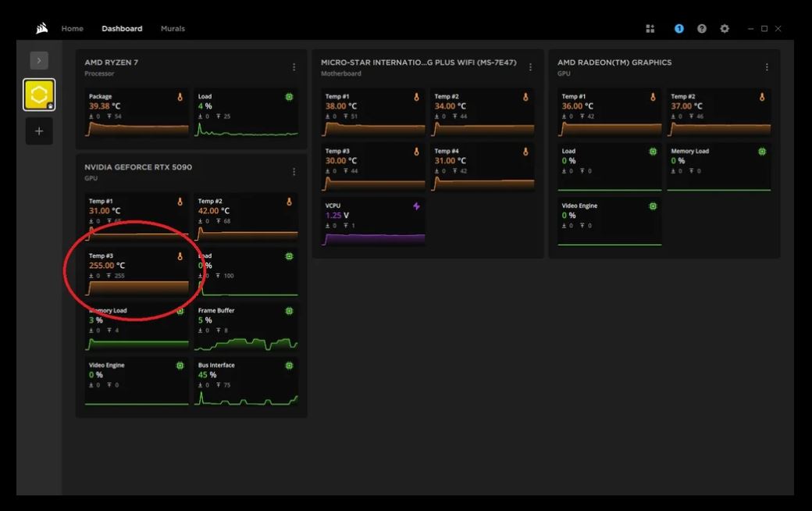This screenshot has width=812, height=511.
Task: Click the AMD RADEON(TM) GRAPHICS title
Action: click(614, 63)
